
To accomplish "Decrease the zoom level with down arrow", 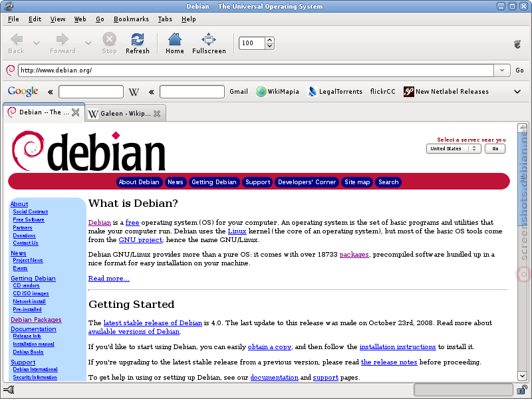I will click(x=270, y=46).
